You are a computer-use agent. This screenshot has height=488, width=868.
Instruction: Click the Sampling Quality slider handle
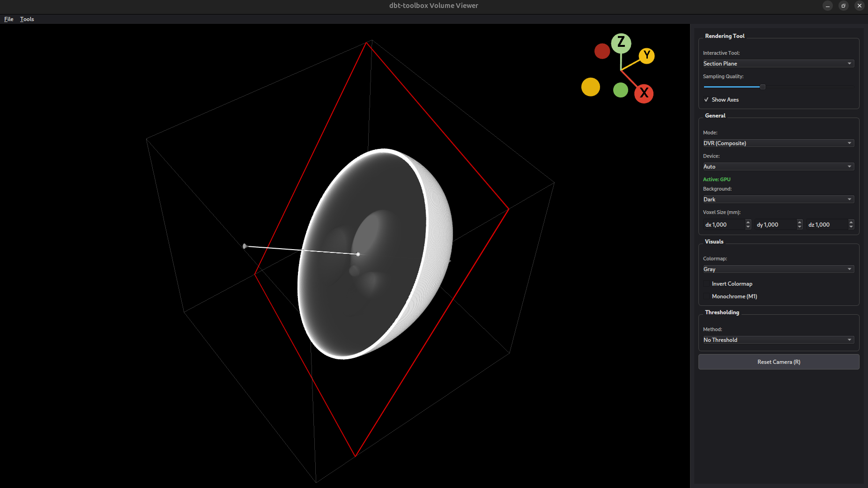point(762,87)
